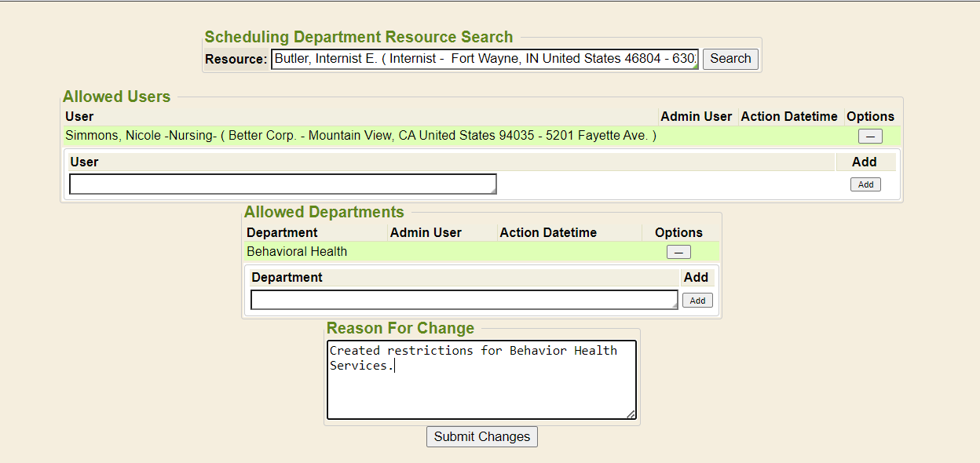Click inside the Reason For Change textarea

click(481, 388)
